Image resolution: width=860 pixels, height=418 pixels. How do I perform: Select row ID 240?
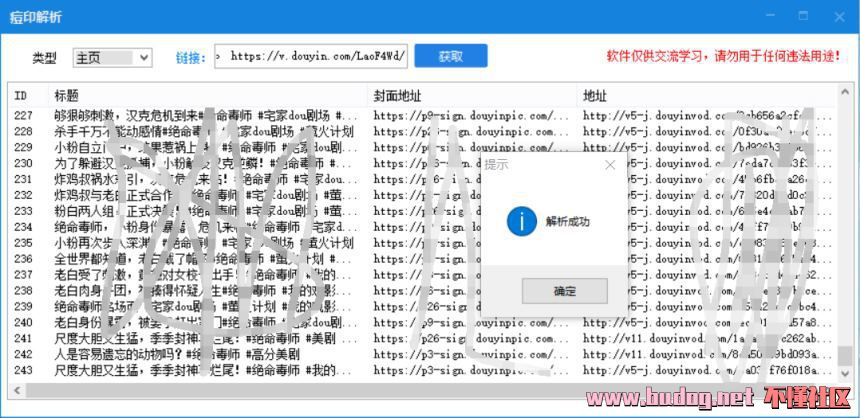(422, 323)
